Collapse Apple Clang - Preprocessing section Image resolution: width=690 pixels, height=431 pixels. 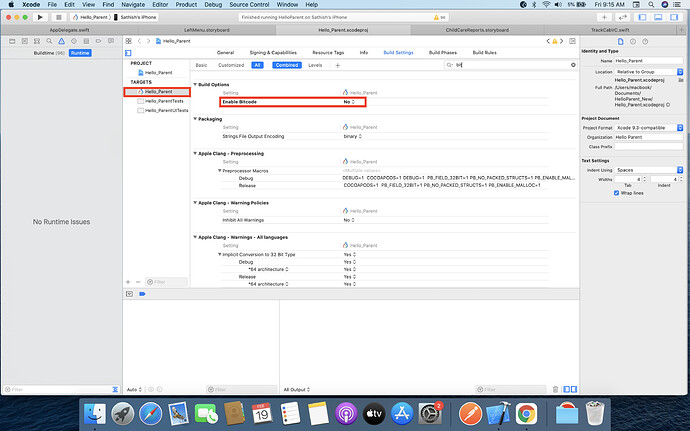(195, 153)
